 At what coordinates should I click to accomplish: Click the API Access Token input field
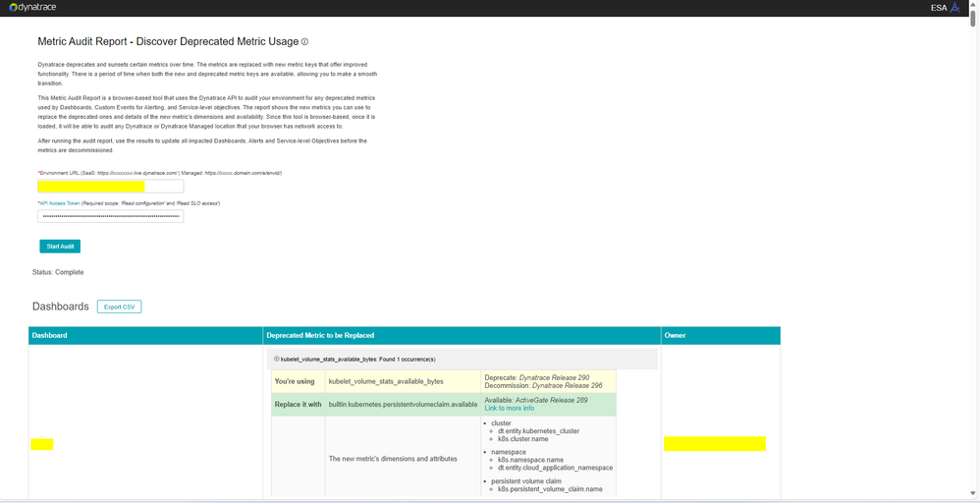[x=111, y=216]
